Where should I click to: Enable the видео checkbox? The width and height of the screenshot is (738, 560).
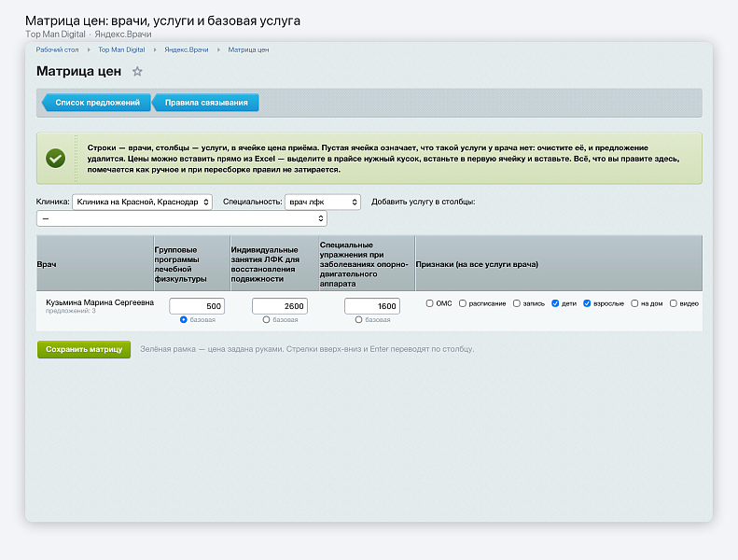click(673, 303)
